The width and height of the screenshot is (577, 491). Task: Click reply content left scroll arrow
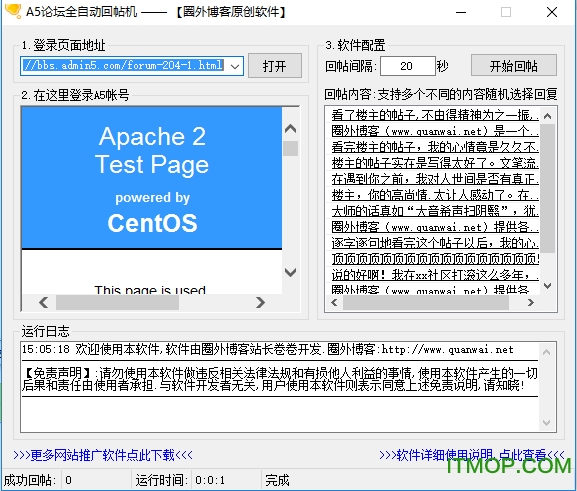pyautogui.click(x=334, y=303)
